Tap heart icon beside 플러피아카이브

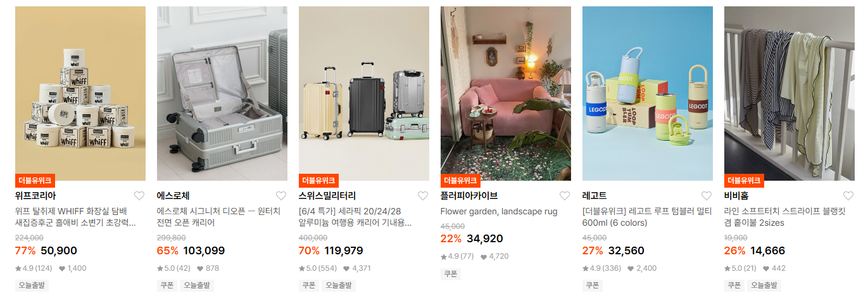565,196
